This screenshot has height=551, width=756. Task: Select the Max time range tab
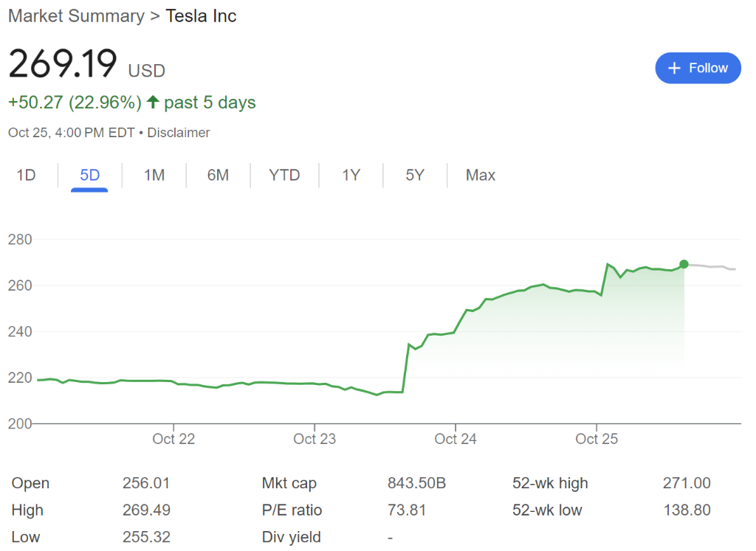tap(481, 175)
